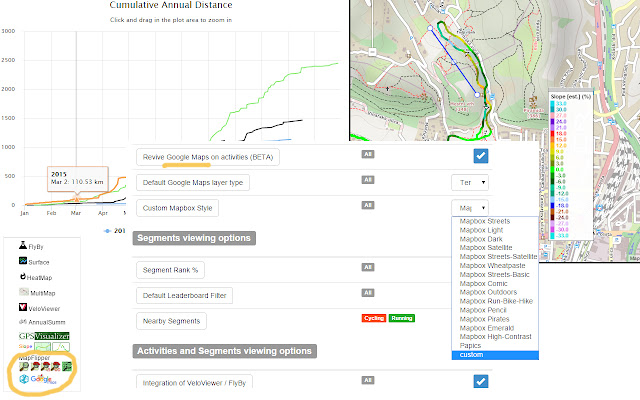Image resolution: width=640 pixels, height=400 pixels.
Task: Choose Mapbox Outdoors style option
Action: [490, 290]
